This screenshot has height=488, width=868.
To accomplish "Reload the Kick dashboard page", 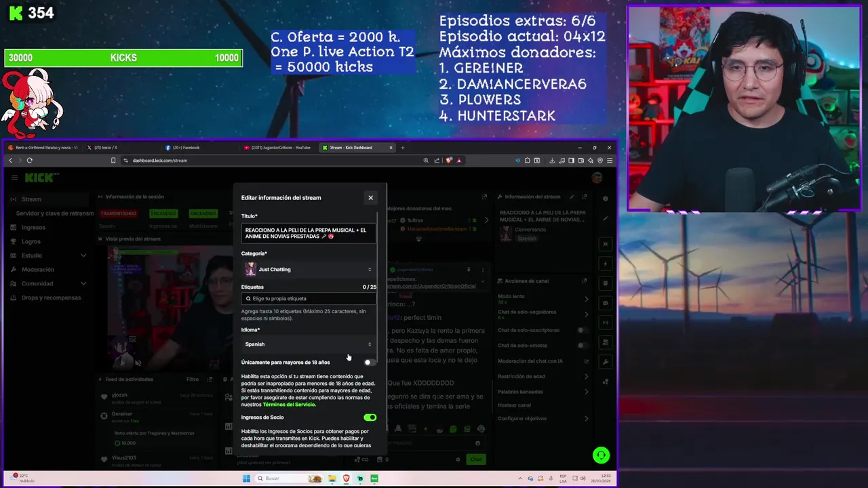I will pyautogui.click(x=30, y=161).
